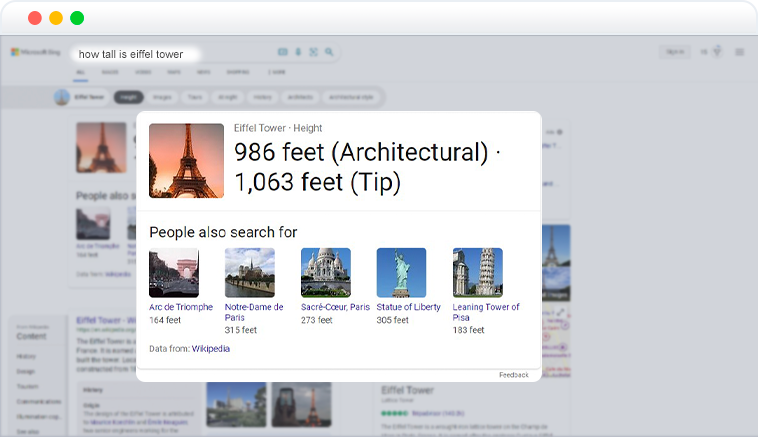Click the Notre-Dame de Paris thumbnail
Screen dimensions: 758x437
click(249, 273)
